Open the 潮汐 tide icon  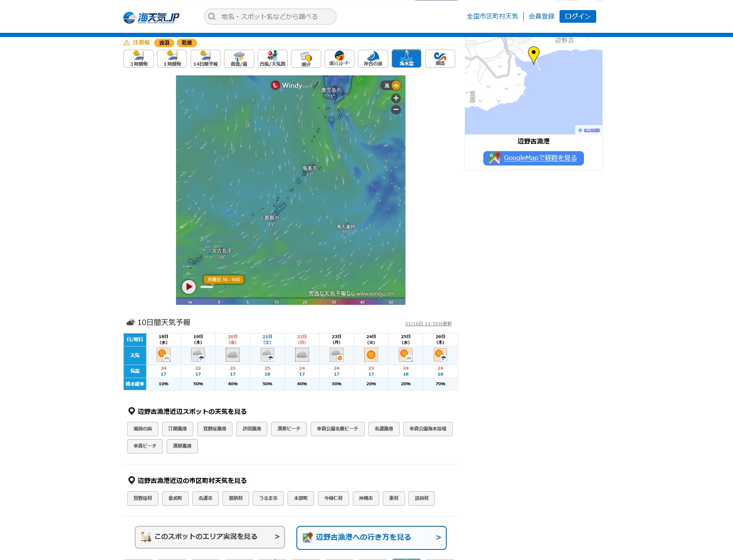click(x=306, y=59)
